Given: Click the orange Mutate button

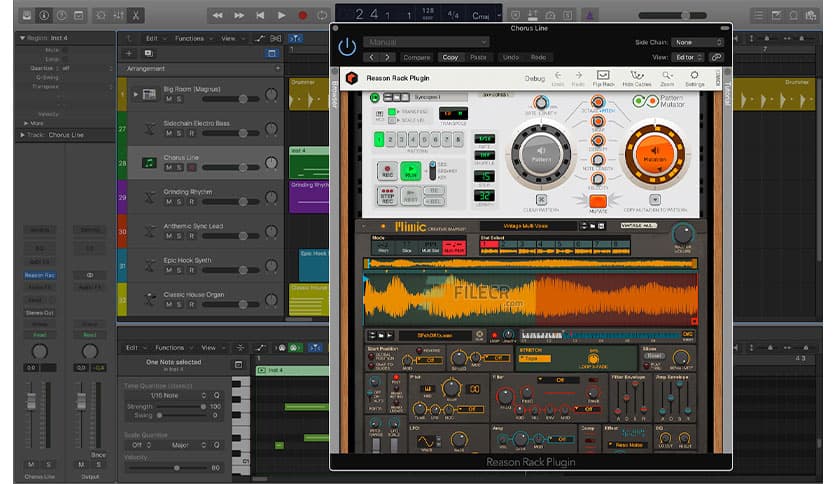Looking at the screenshot, I should (598, 202).
